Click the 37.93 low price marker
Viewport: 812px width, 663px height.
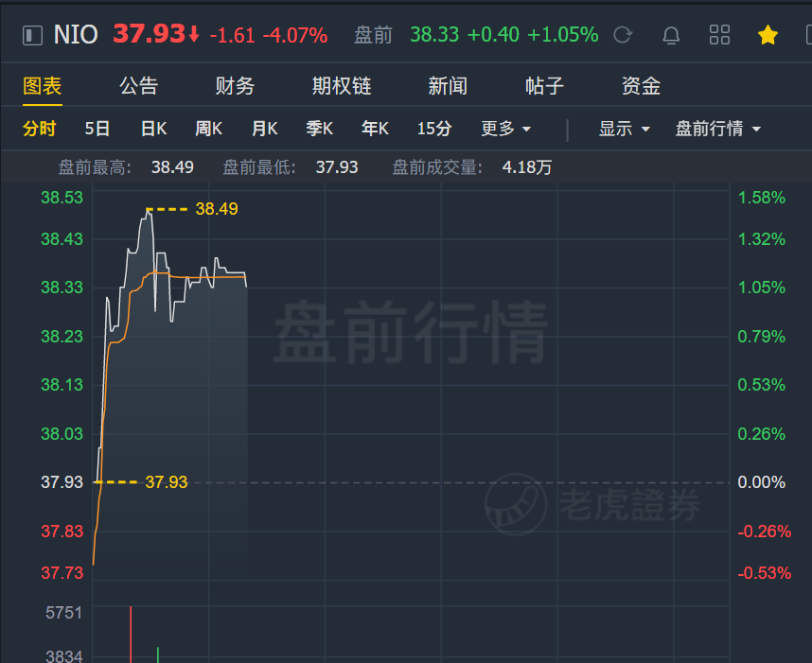pyautogui.click(x=167, y=482)
